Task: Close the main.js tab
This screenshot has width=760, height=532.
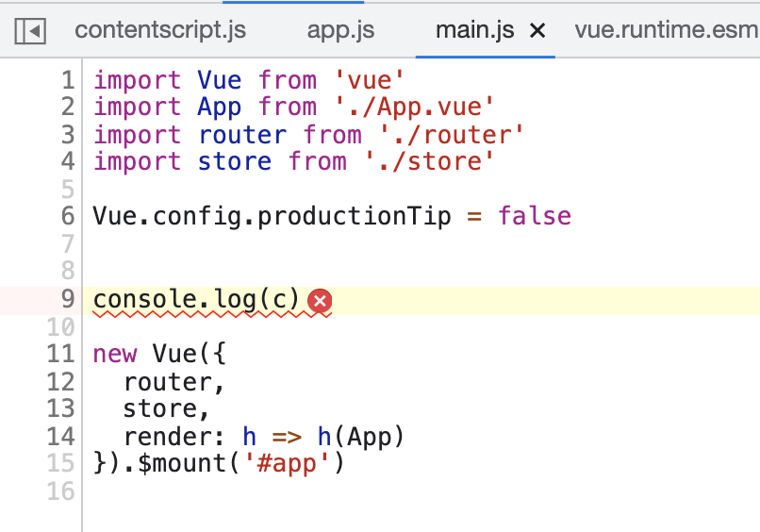Action: click(537, 31)
